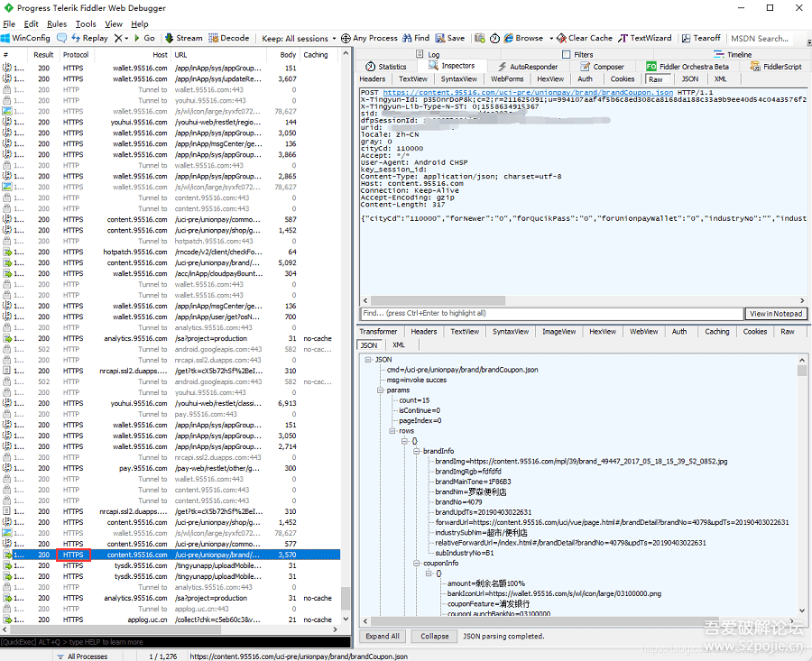Image resolution: width=812 pixels, height=661 pixels.
Task: Open the TextWizard tool
Action: pos(645,38)
